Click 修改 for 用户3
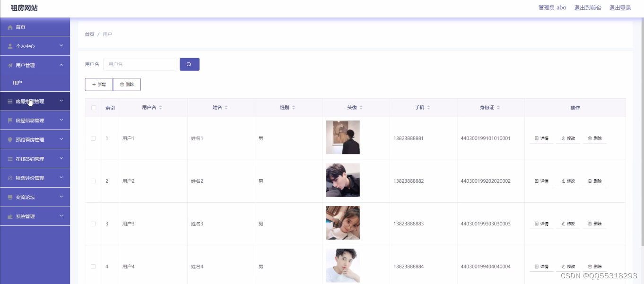 (x=568, y=224)
